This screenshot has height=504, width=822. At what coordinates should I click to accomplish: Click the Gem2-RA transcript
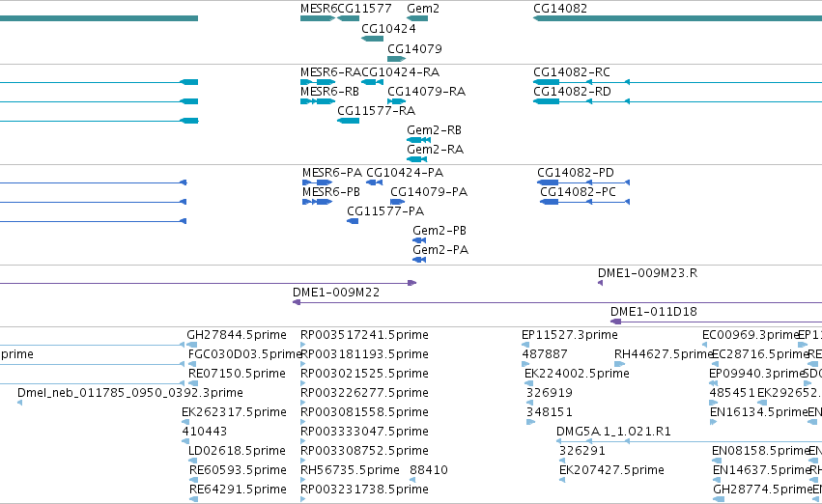(x=416, y=159)
